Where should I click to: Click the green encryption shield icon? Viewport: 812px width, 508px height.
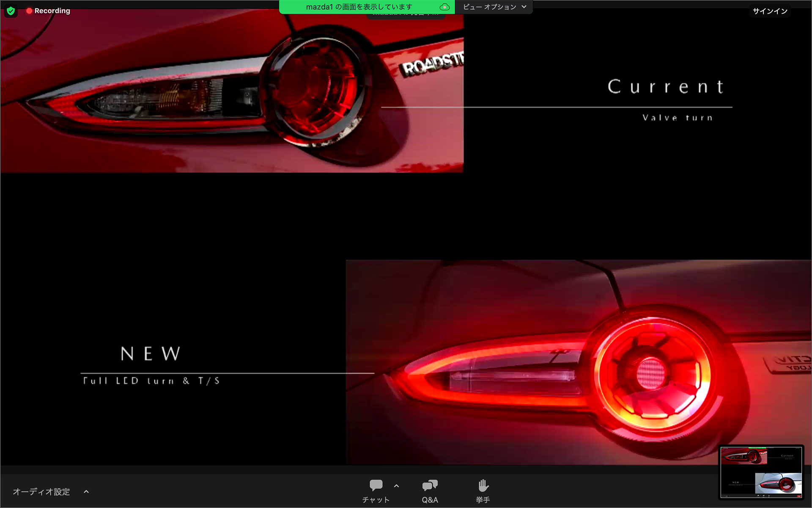click(11, 11)
